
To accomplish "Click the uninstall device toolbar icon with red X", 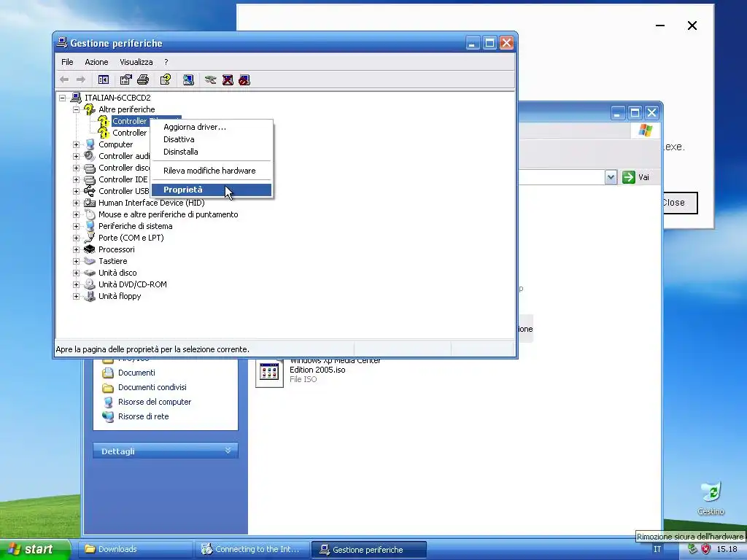I will click(228, 80).
